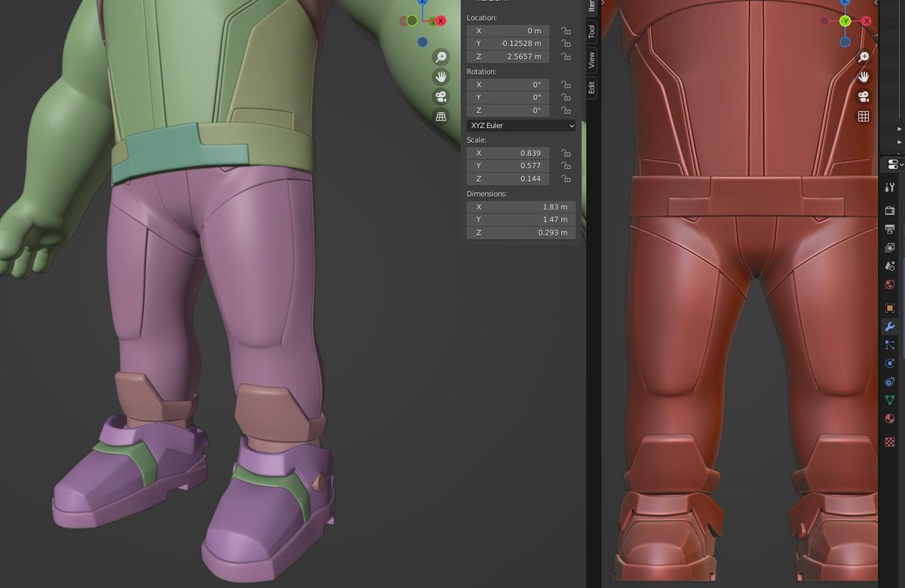Click the 'Dimensions:' label
This screenshot has width=905, height=588.
486,194
